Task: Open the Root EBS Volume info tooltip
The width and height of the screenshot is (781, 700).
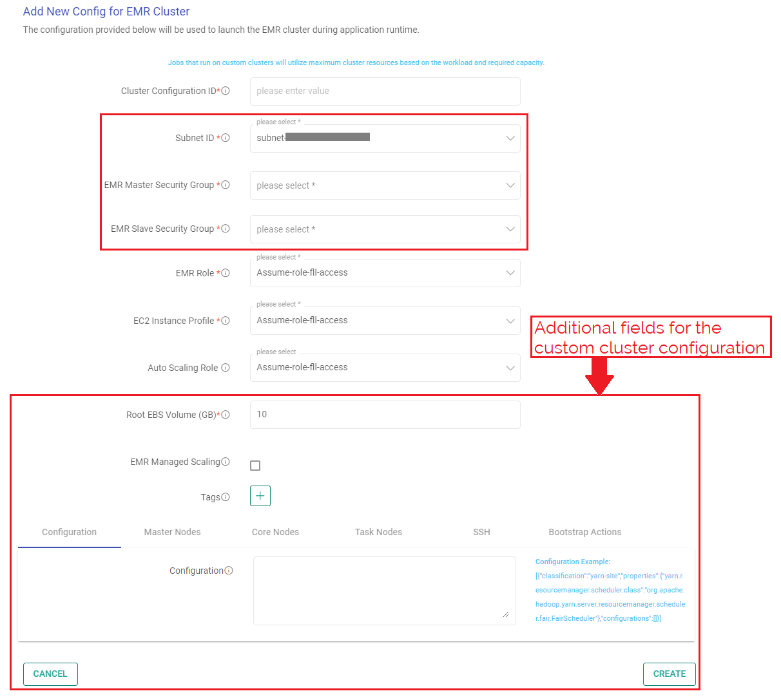Action: 227,414
